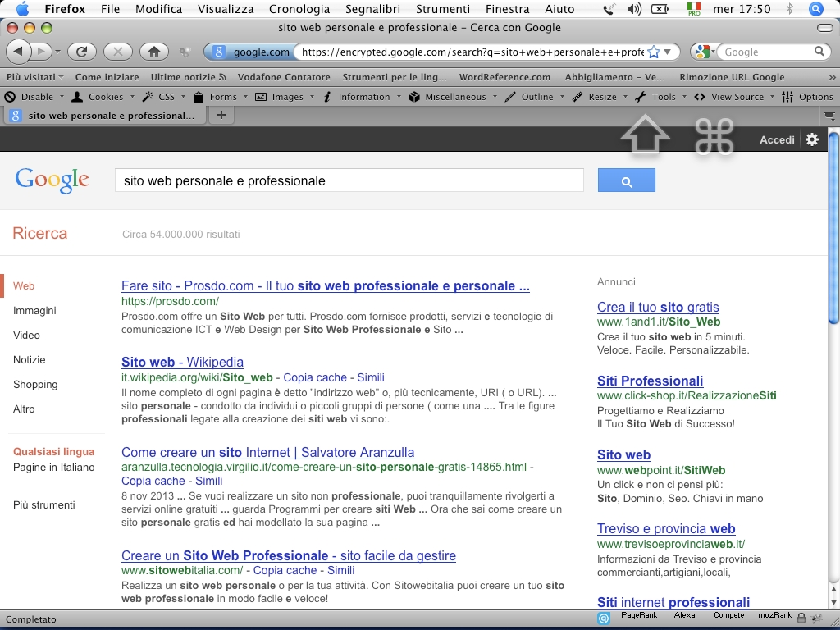Click the phone icon in the menu bar

tap(608, 9)
